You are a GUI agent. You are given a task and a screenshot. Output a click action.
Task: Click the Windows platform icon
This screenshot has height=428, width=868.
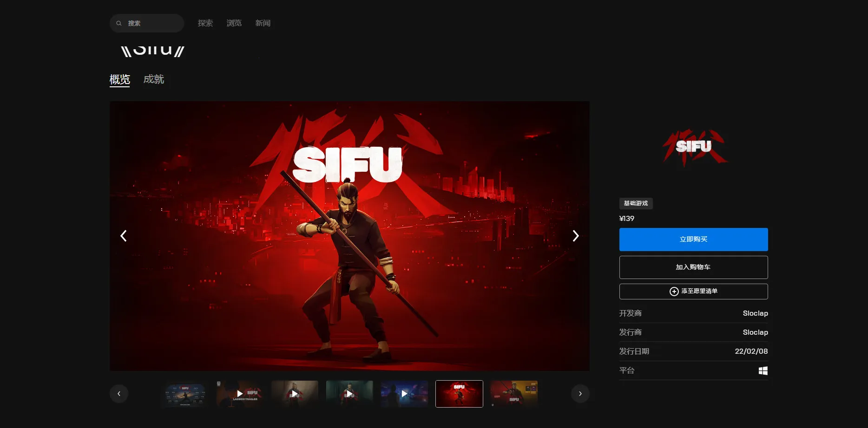pos(763,370)
